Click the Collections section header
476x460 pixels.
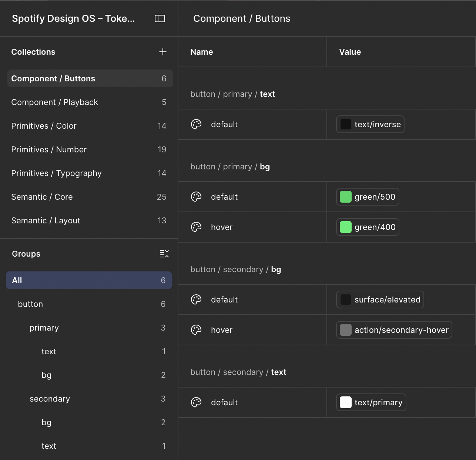point(33,52)
